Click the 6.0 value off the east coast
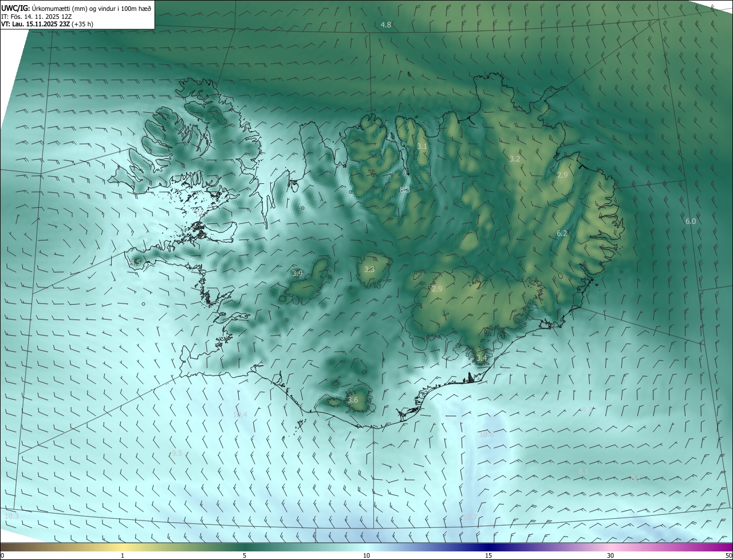Viewport: 733px width, 560px height. (691, 221)
